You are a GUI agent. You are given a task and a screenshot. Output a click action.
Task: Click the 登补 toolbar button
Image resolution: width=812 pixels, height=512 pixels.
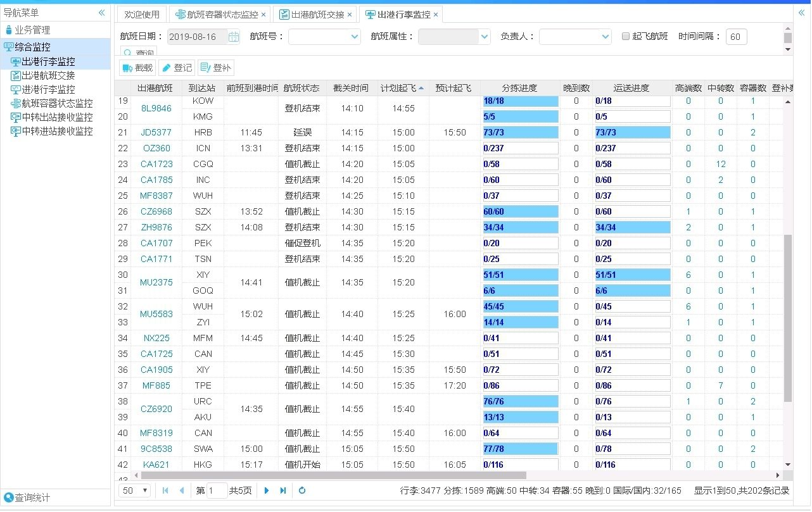click(216, 68)
